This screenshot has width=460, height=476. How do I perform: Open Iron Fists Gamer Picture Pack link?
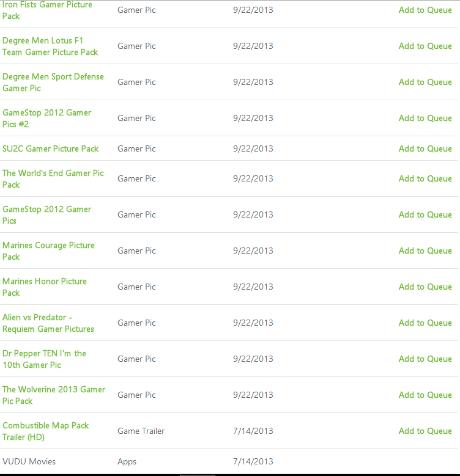point(47,10)
